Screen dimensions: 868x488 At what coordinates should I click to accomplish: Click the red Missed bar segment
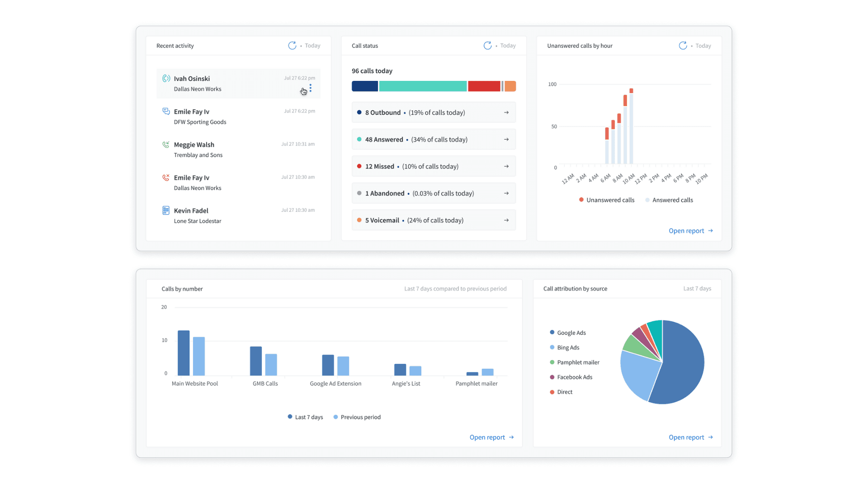[x=484, y=86]
